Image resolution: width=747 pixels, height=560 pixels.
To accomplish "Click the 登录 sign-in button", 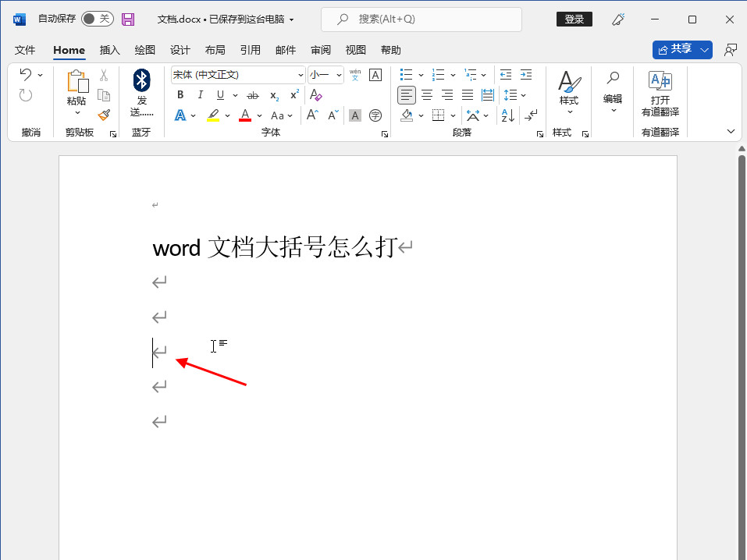I will point(574,19).
